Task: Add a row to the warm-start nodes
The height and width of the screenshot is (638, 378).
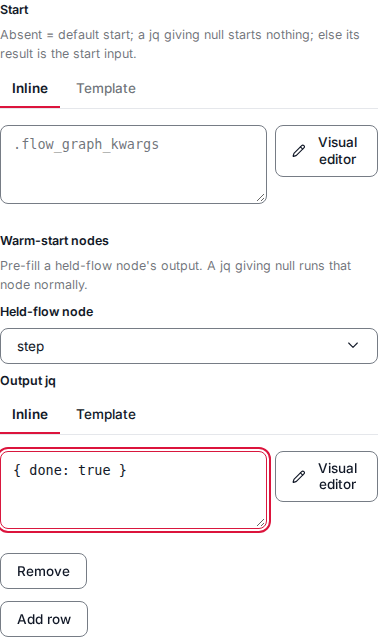Action: click(44, 619)
